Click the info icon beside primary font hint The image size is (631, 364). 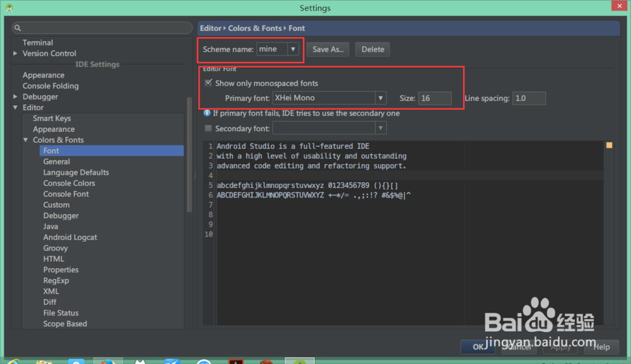point(207,113)
